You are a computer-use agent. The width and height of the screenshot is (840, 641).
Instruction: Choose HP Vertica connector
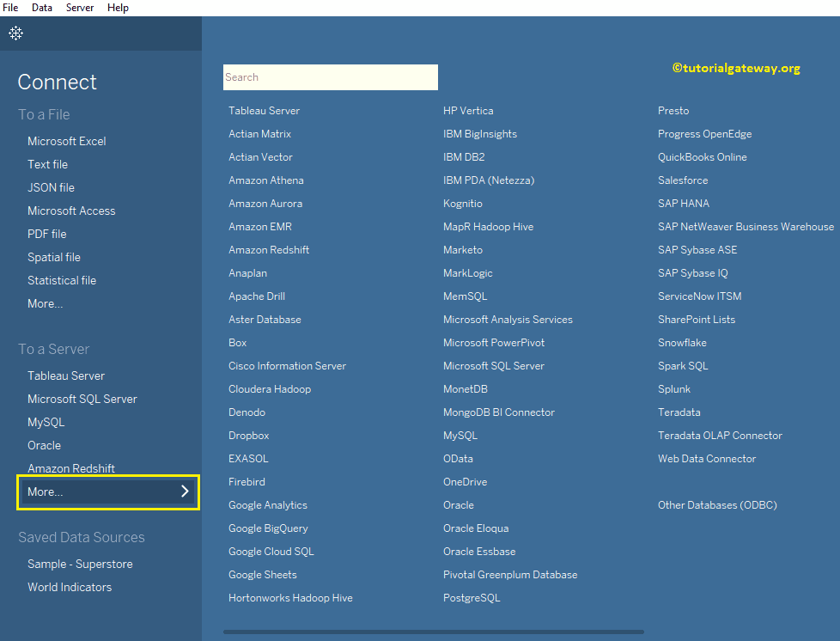pyautogui.click(x=468, y=111)
